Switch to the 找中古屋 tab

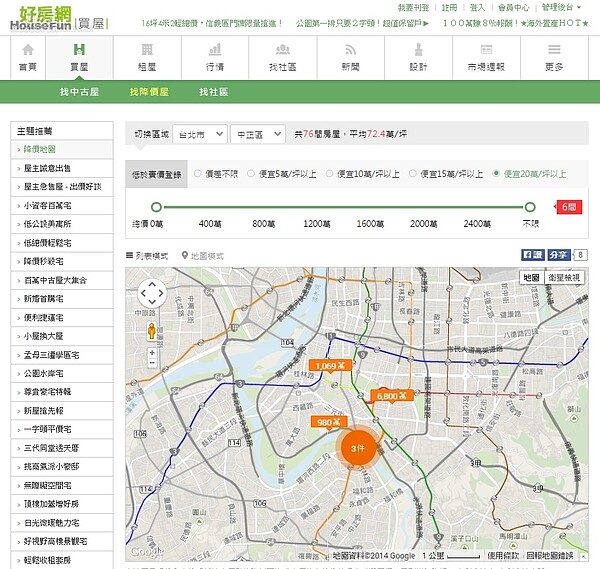pyautogui.click(x=79, y=92)
